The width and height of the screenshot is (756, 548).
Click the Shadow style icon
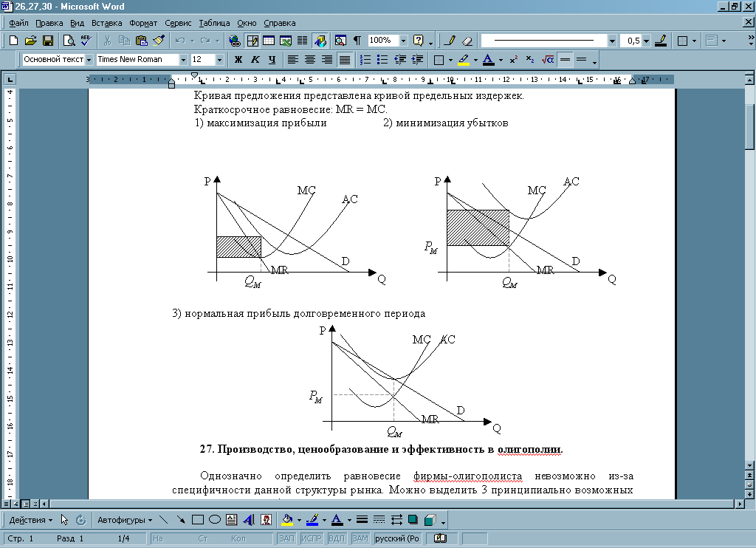click(413, 519)
